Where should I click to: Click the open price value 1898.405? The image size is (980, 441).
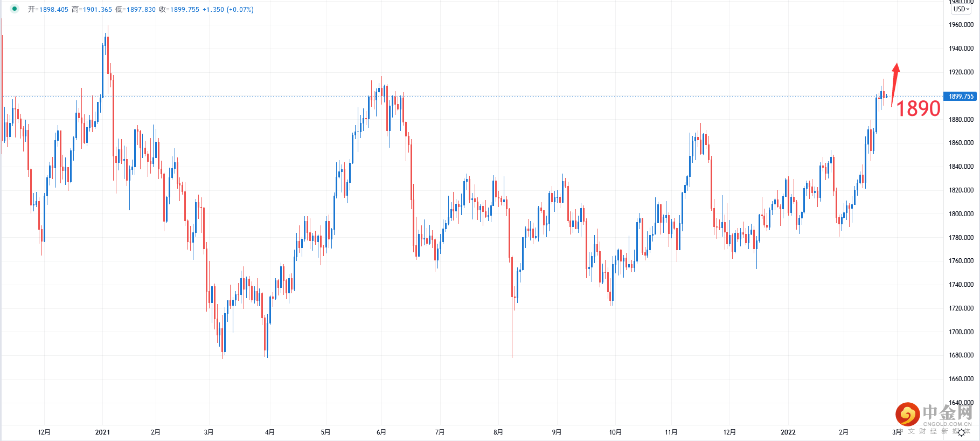click(54, 9)
